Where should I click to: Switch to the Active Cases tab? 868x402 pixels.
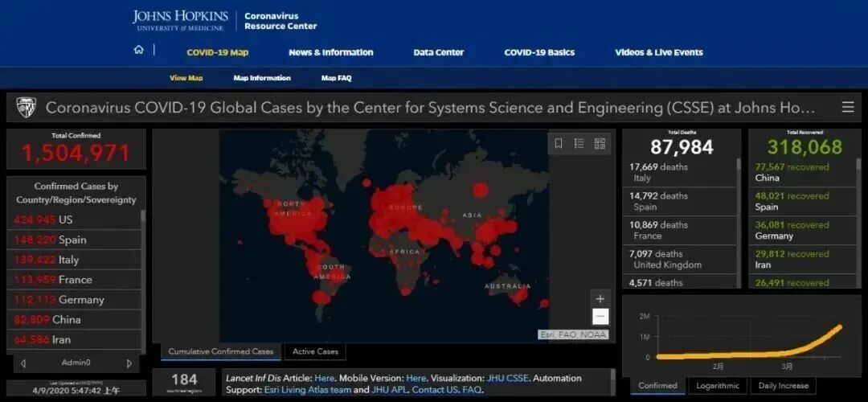[315, 351]
